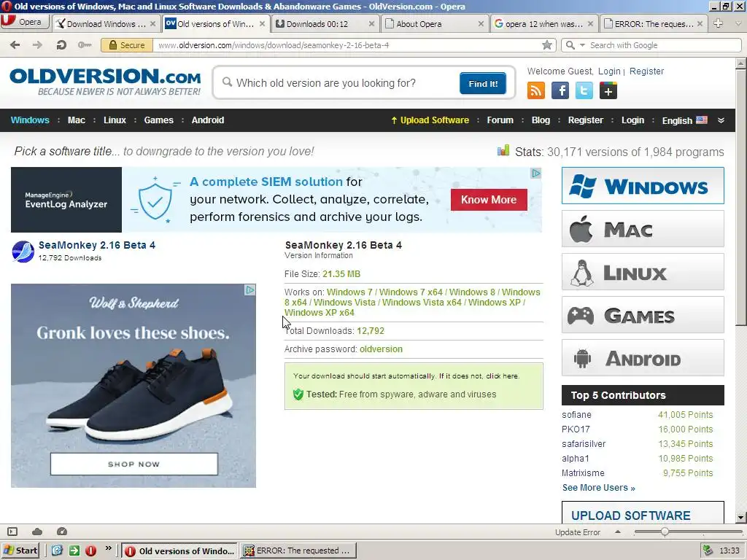Reload the page with the refresh icon

click(x=61, y=45)
